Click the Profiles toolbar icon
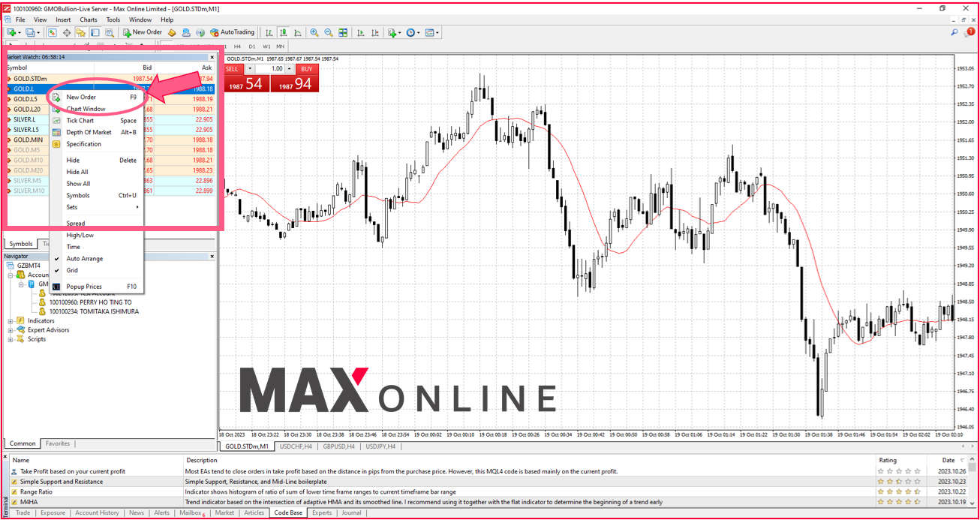Screen dimensions: 980x520 pyautogui.click(x=31, y=32)
